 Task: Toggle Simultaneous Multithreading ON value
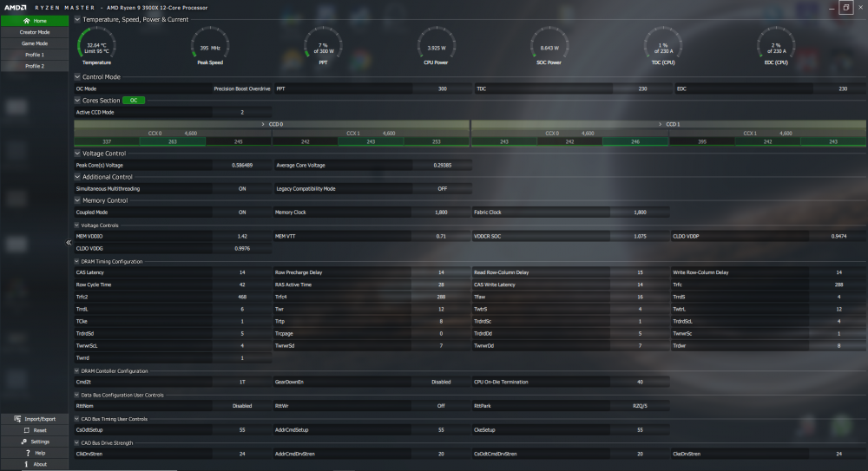coord(242,189)
